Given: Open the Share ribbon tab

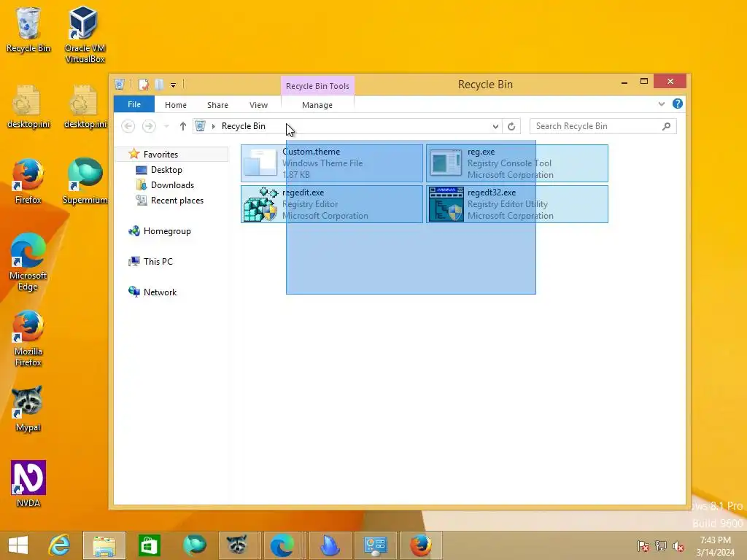Looking at the screenshot, I should coord(217,105).
